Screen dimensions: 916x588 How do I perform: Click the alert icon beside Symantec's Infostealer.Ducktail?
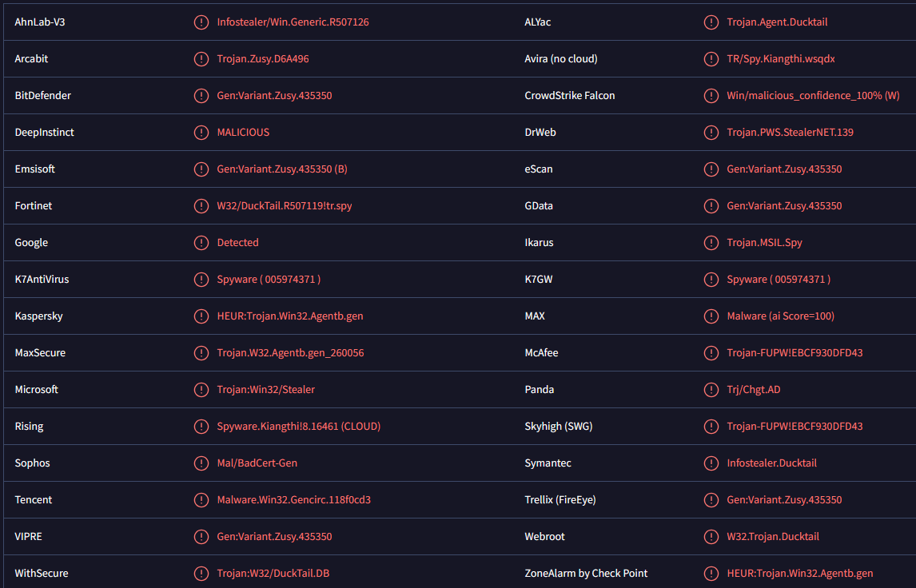pyautogui.click(x=711, y=463)
